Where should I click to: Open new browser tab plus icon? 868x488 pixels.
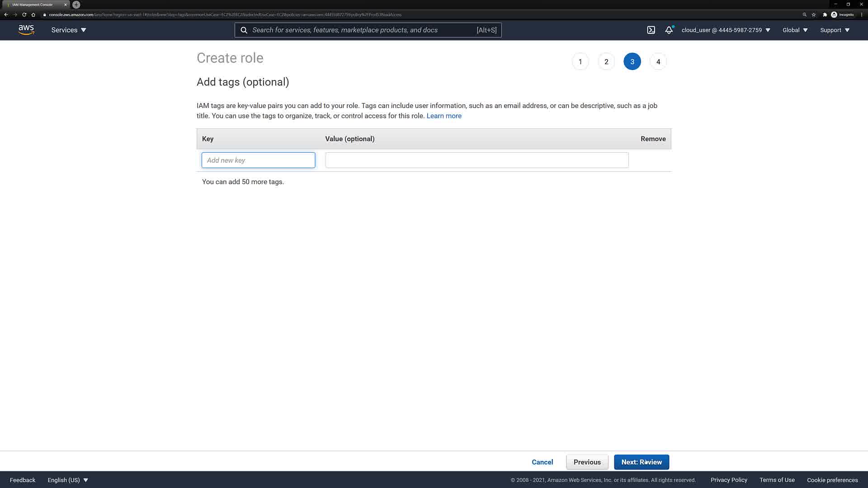pyautogui.click(x=76, y=5)
